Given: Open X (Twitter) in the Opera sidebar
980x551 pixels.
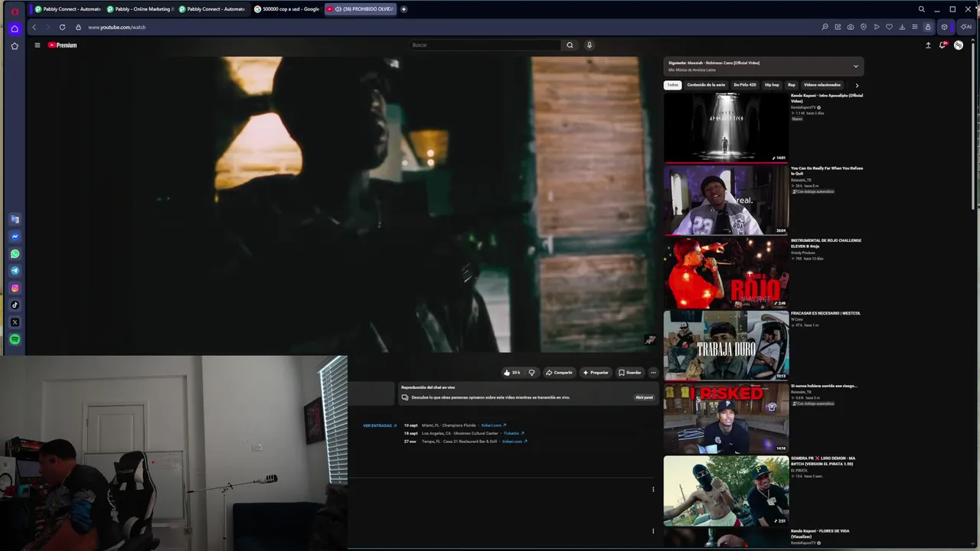Looking at the screenshot, I should pyautogui.click(x=15, y=322).
